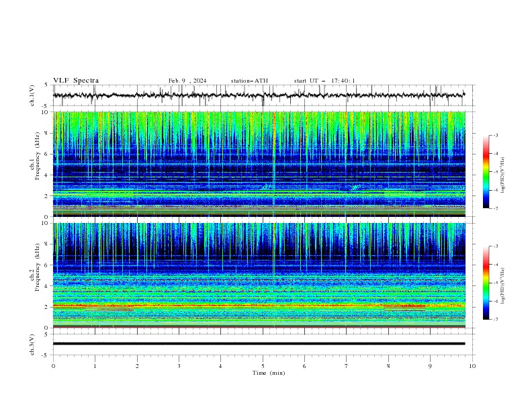Viewport: 532px width, 411px height.
Task: Click the '-3' value on ch.1 colorbar
Action: (x=496, y=135)
